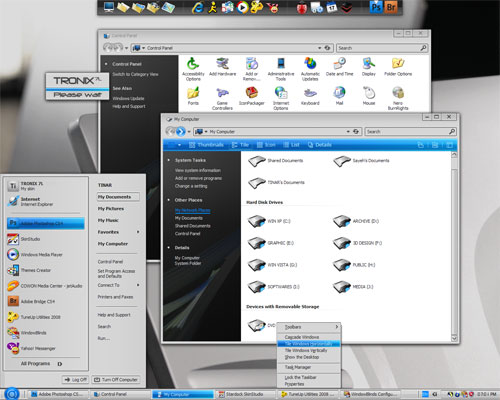Open Task Manager from context menu
The height and width of the screenshot is (400, 500).
click(309, 367)
